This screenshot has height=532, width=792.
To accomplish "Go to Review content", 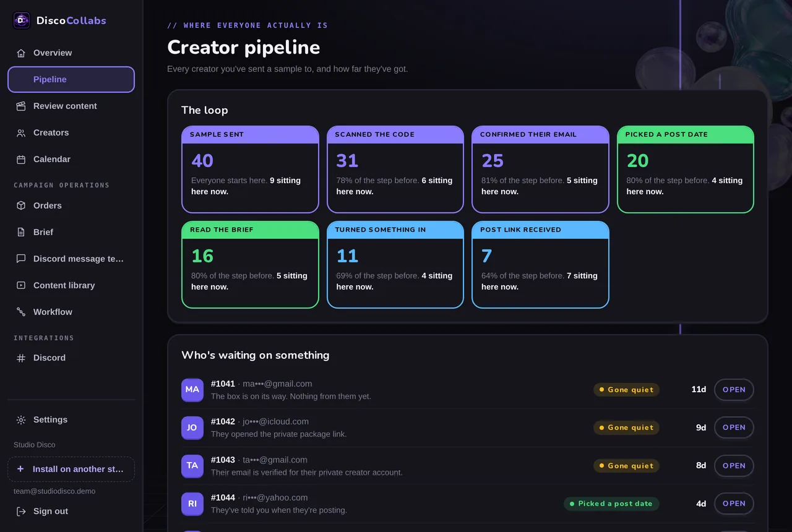I will tap(71, 106).
